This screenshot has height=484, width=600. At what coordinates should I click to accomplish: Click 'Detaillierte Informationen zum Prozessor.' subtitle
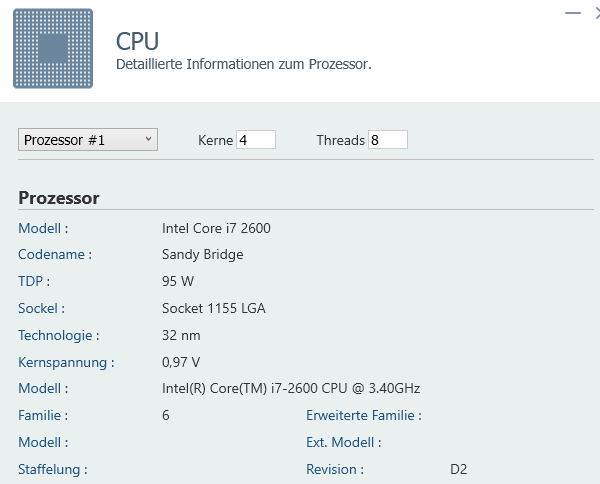click(x=244, y=64)
